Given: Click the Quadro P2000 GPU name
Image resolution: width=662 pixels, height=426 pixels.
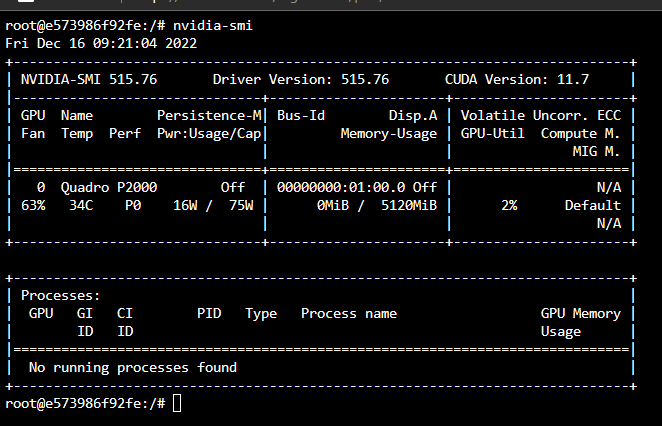Looking at the screenshot, I should 109,187.
